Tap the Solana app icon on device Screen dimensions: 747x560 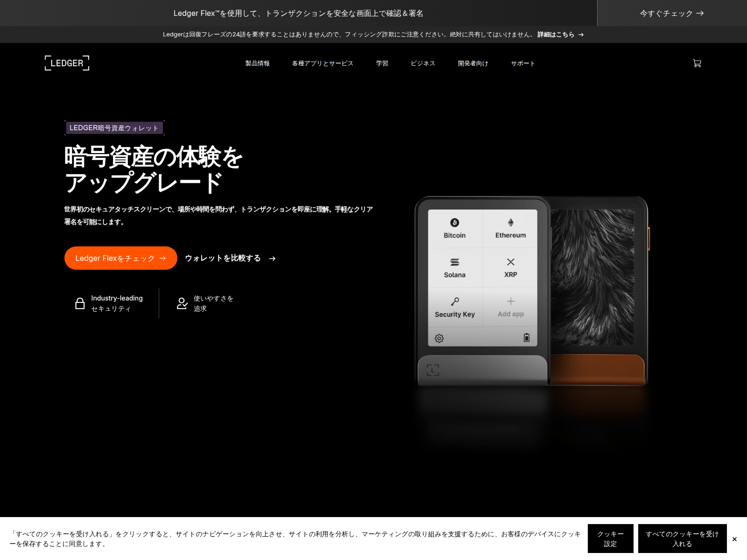pyautogui.click(x=455, y=262)
